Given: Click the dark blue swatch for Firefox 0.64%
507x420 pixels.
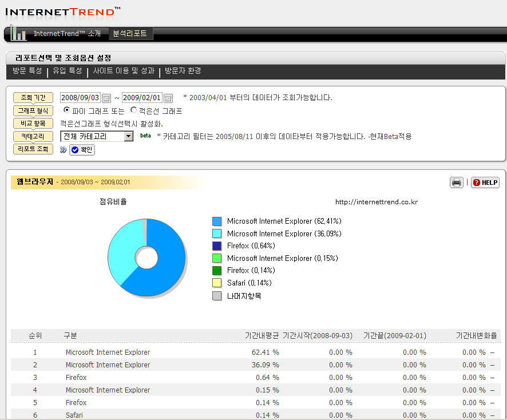Looking at the screenshot, I should (217, 246).
